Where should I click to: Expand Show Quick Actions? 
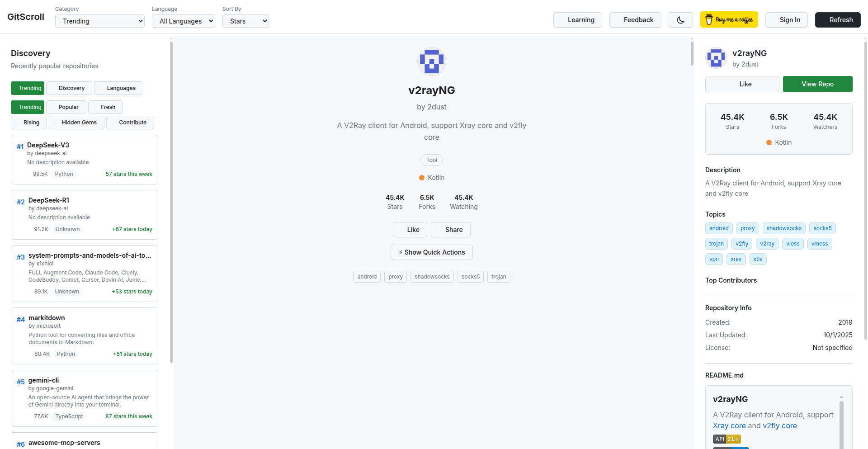431,252
